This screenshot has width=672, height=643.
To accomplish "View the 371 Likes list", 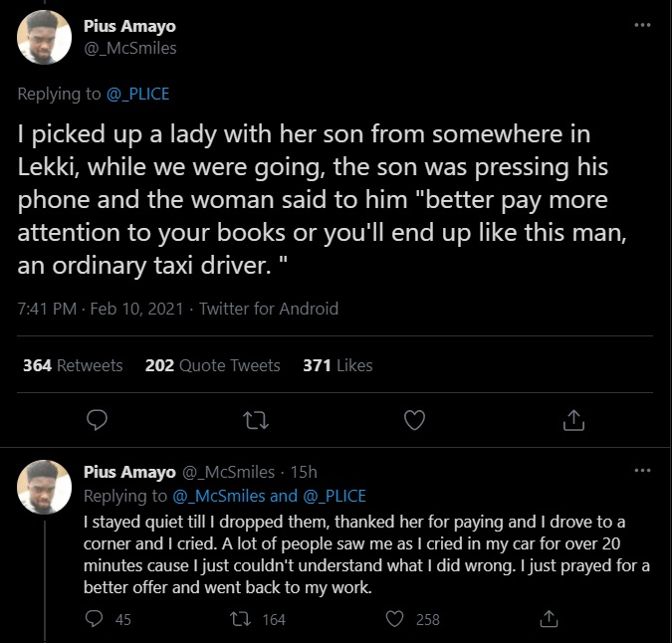I will (337, 365).
